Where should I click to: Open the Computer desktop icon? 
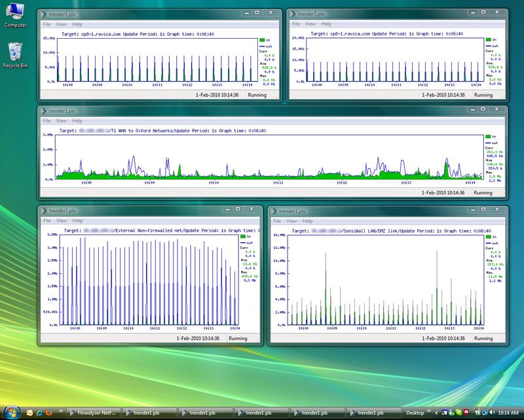15,15
